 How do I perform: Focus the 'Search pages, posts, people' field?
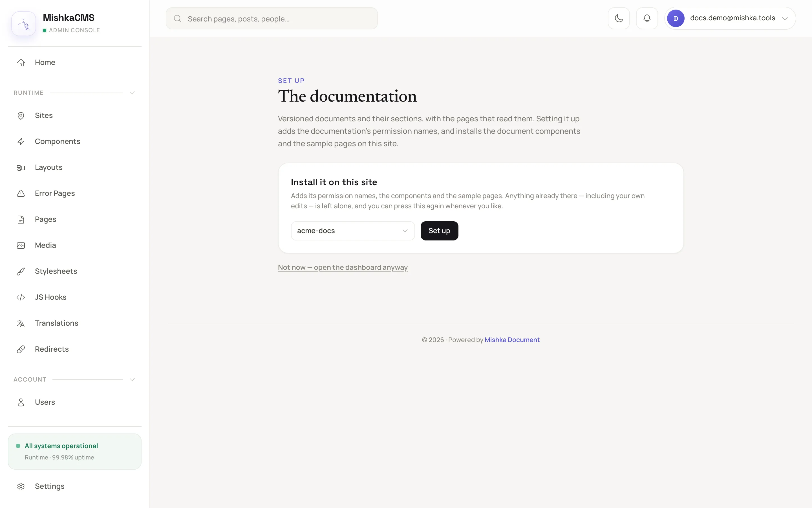[x=272, y=18]
